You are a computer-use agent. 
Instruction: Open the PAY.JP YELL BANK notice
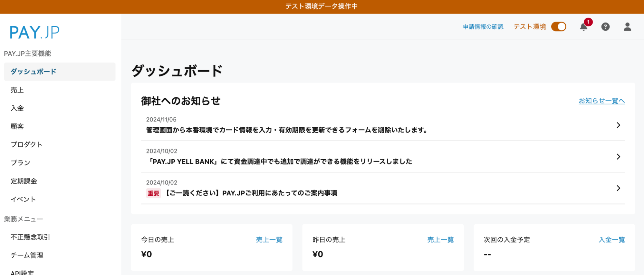[383, 157]
